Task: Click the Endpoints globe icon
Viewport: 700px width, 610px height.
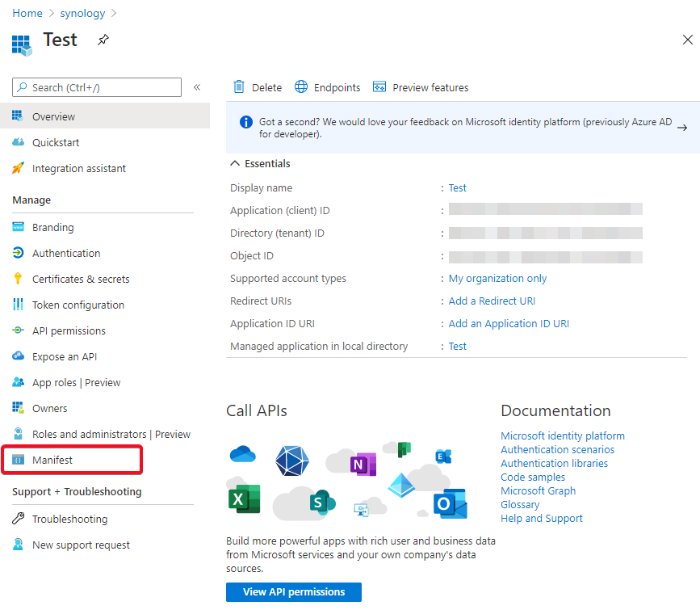Action: pos(301,86)
